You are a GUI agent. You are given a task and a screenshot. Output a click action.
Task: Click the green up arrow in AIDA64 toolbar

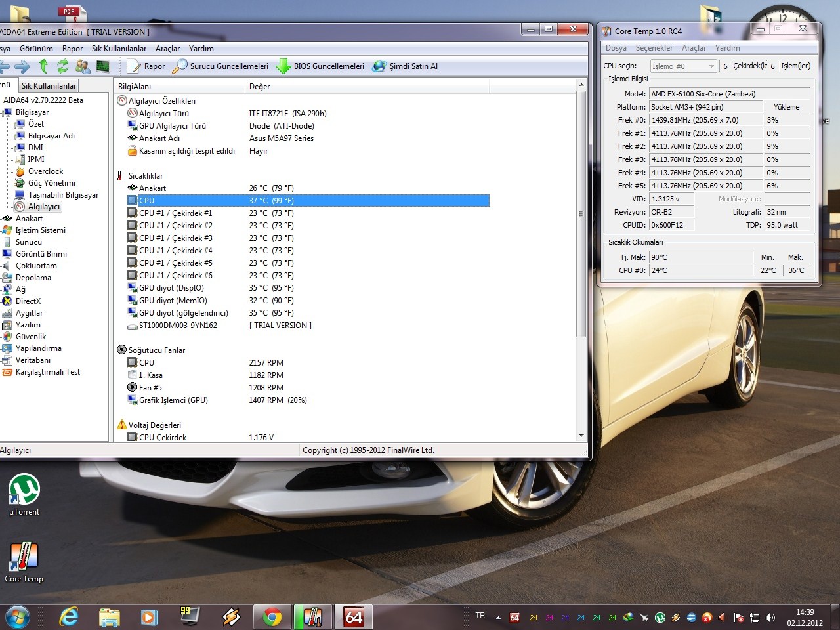point(43,66)
